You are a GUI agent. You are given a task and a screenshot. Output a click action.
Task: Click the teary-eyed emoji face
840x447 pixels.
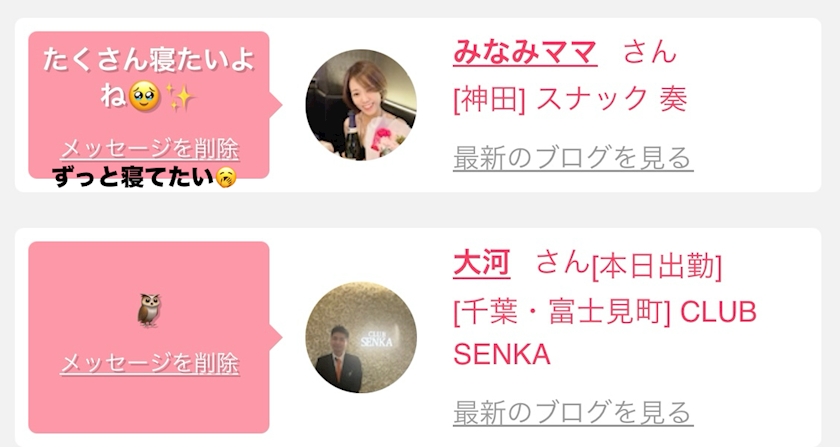pos(145,97)
